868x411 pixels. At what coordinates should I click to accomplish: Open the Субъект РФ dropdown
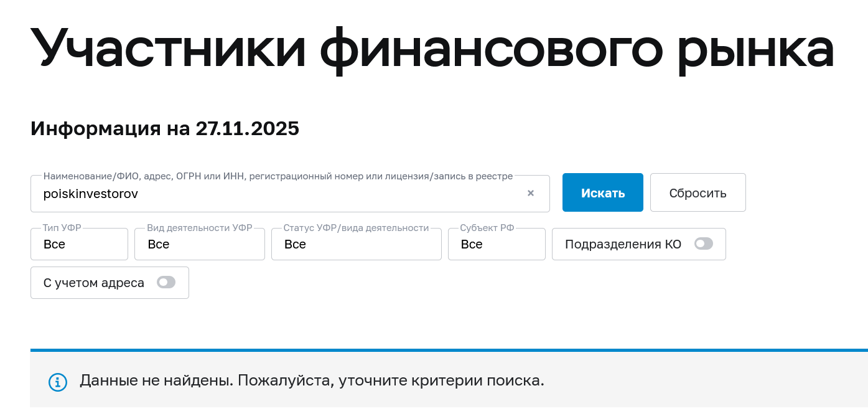[x=496, y=244]
